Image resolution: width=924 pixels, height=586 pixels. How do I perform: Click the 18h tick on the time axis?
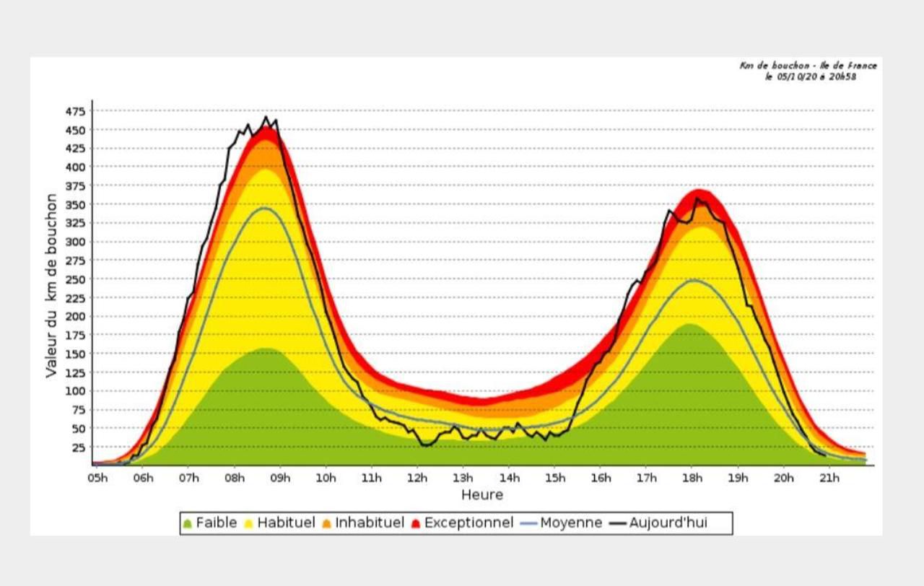(x=692, y=478)
